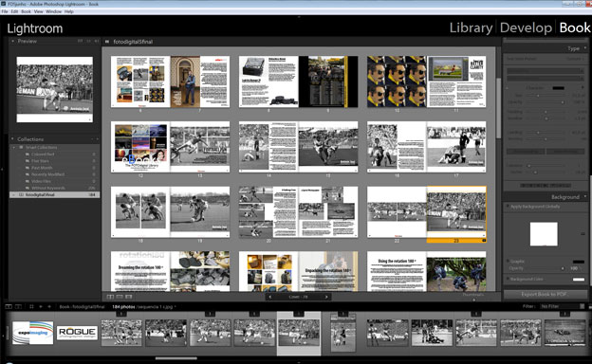Go to previous page arrow
Viewport: 592px width, 364px height.
(x=270, y=298)
